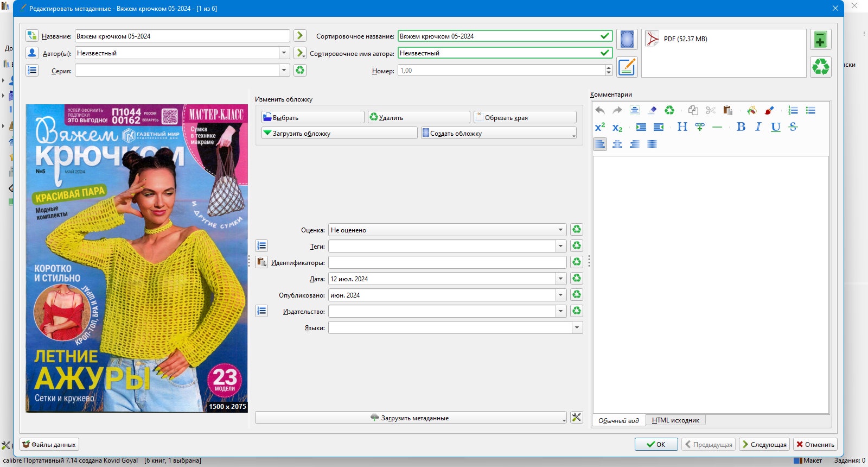The width and height of the screenshot is (868, 467).
Task: Open the tag editor icon beside Теги
Action: click(x=261, y=246)
